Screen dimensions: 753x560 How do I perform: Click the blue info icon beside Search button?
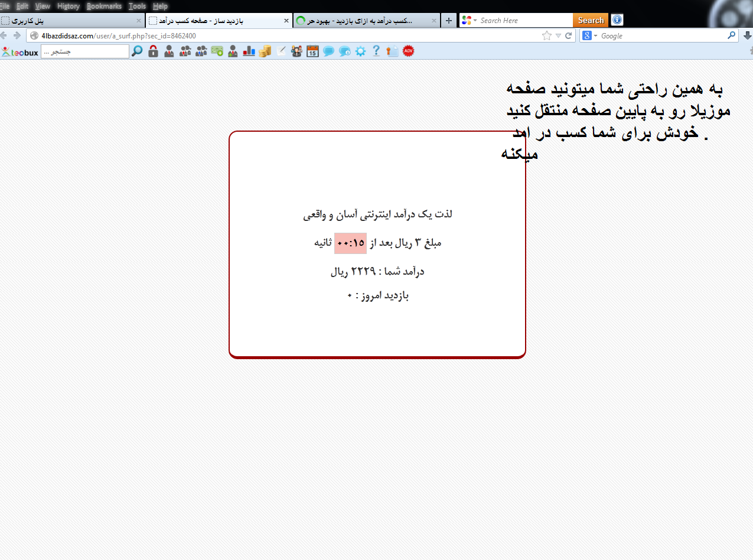[x=617, y=20]
